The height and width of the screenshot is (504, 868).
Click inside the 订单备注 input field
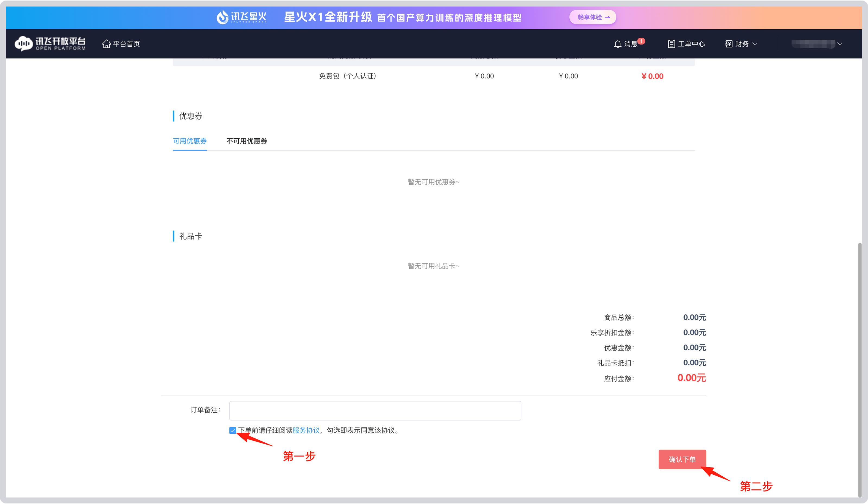tap(375, 410)
